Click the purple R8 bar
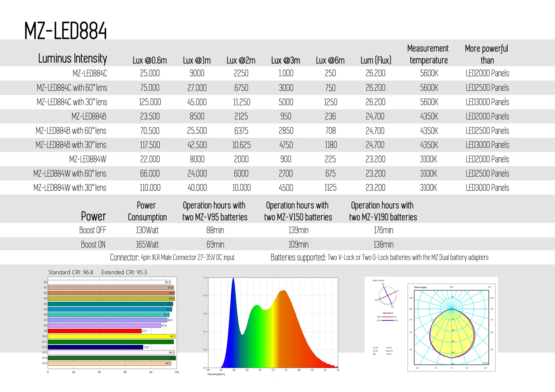Image resolution: width=555 pixels, height=392 pixels. click(x=105, y=325)
